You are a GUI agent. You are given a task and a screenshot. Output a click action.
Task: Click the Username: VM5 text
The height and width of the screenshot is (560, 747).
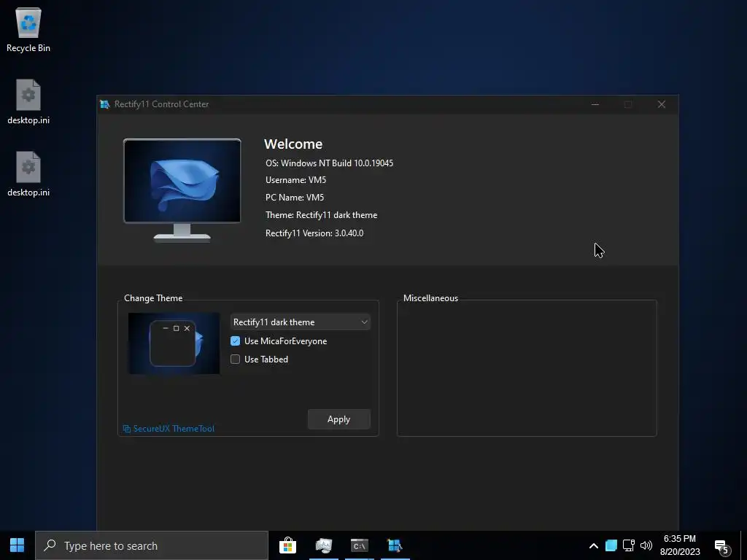[296, 180]
